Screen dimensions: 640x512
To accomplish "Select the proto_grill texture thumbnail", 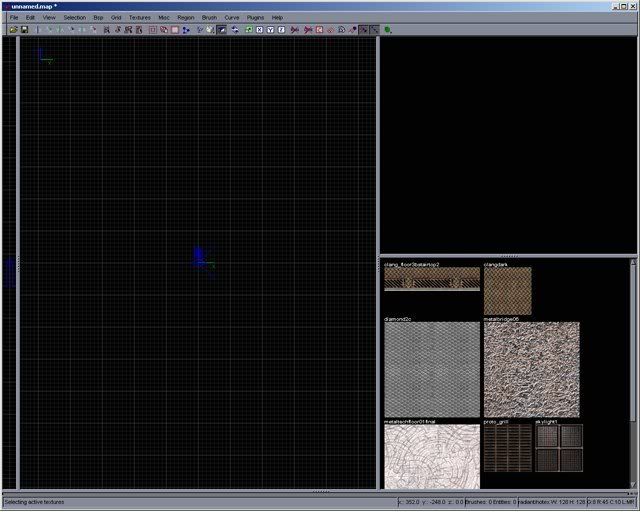I will [x=508, y=448].
